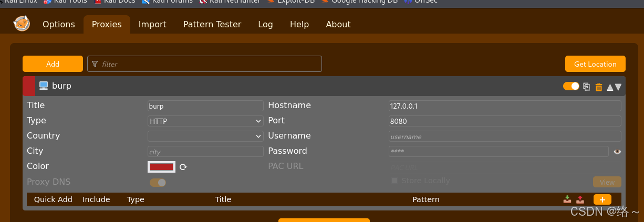Show password using the eye icon
Viewport: 644px width, 222px height.
point(617,152)
